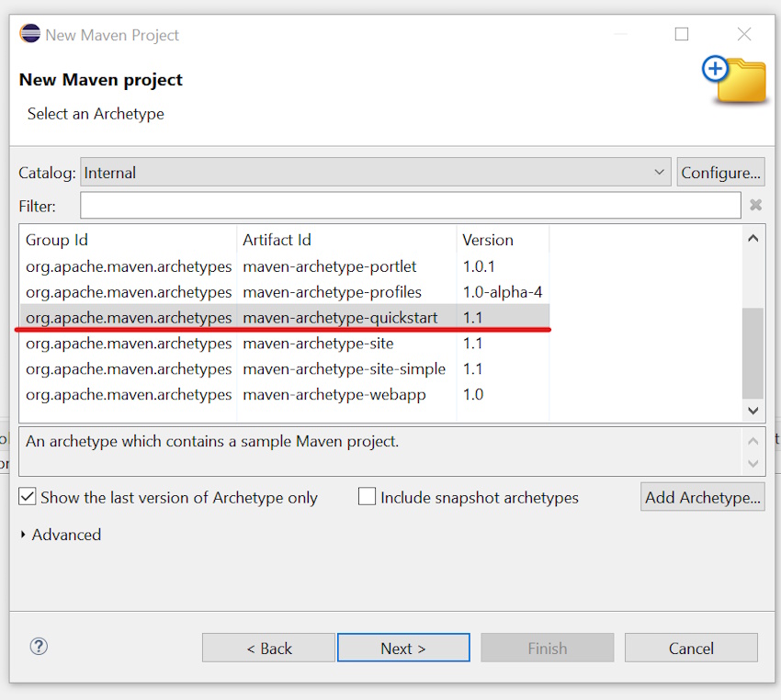The height and width of the screenshot is (700, 781).
Task: Click the help question mark icon
Action: tap(39, 647)
